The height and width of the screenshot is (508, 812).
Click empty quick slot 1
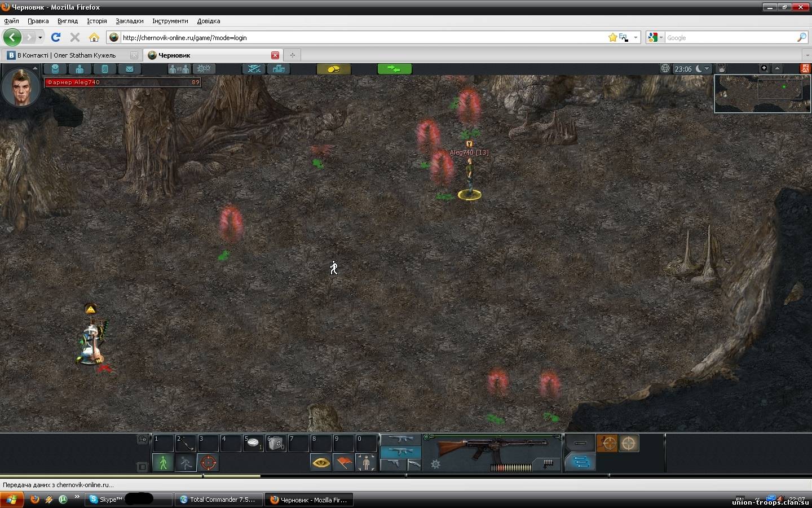(x=163, y=443)
